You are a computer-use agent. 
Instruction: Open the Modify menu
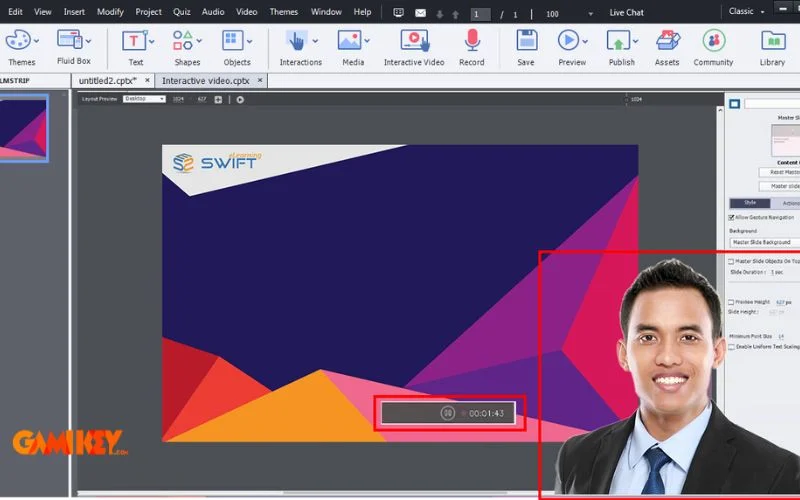click(110, 11)
